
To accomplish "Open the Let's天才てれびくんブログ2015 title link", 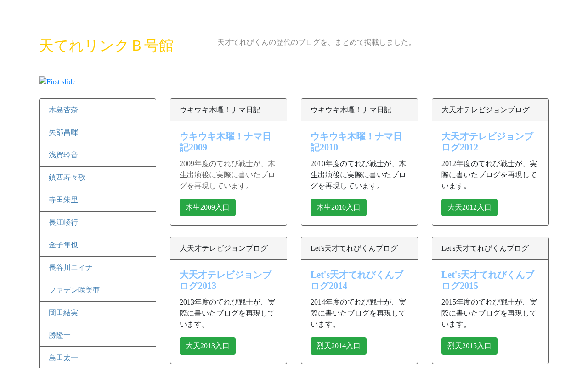I will [488, 280].
